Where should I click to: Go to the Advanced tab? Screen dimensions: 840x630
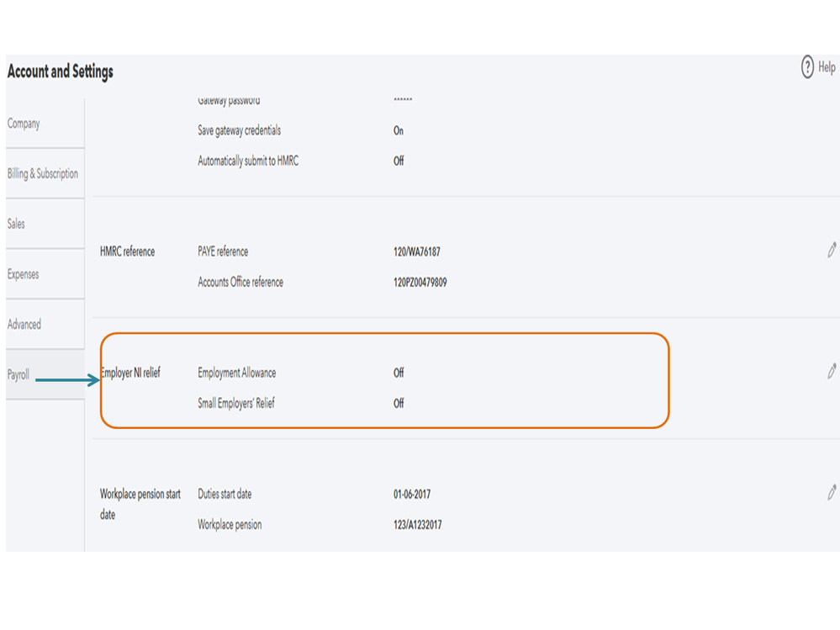click(x=24, y=325)
